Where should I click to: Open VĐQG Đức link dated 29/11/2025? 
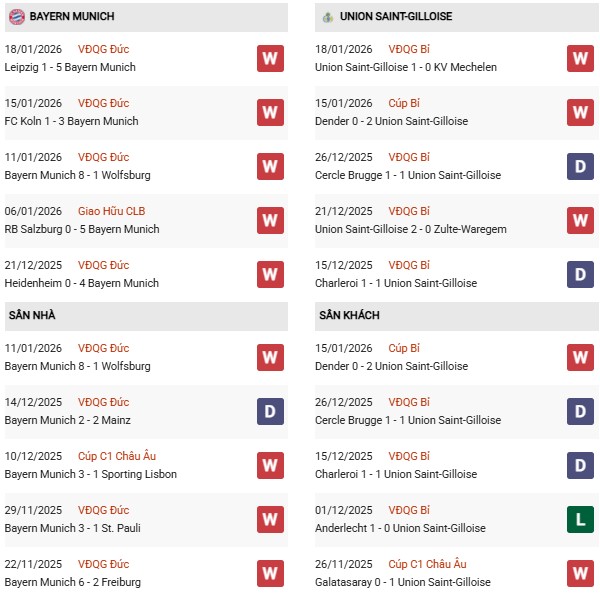pos(102,510)
